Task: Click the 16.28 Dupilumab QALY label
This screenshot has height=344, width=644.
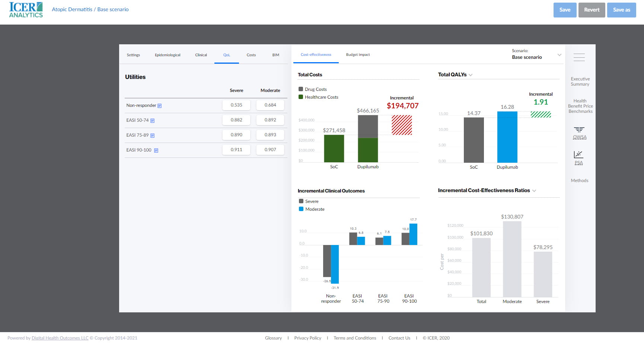Action: coord(507,107)
